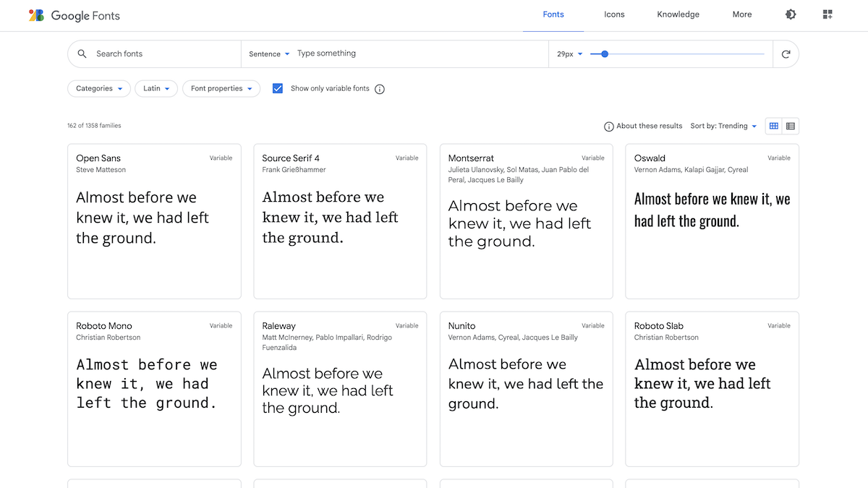This screenshot has height=488, width=868.
Task: Open the Open Sans font card
Action: pos(154,221)
